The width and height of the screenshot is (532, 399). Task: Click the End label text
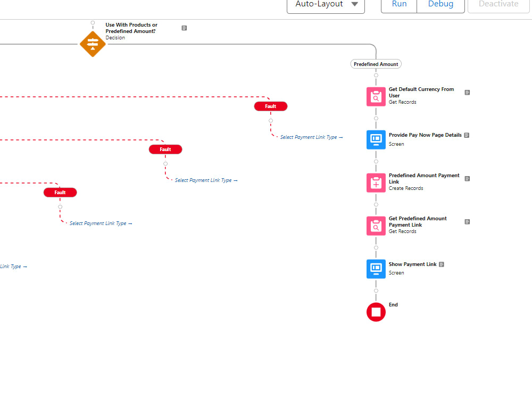click(393, 305)
